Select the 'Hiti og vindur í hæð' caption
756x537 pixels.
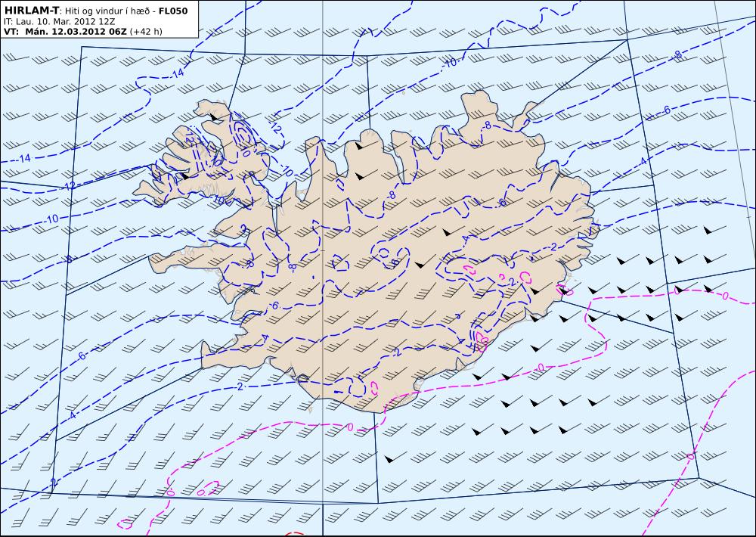tap(109, 11)
